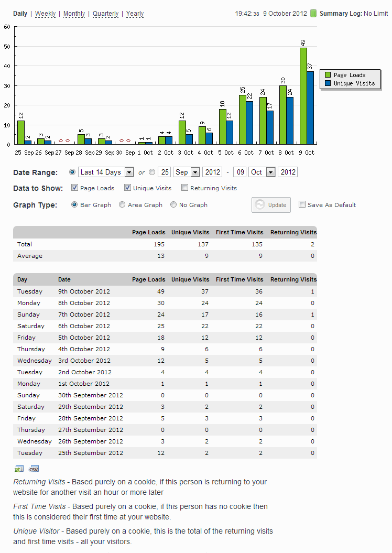
Task: Click the 9 Oct Page Loads bar
Action: tap(303, 96)
